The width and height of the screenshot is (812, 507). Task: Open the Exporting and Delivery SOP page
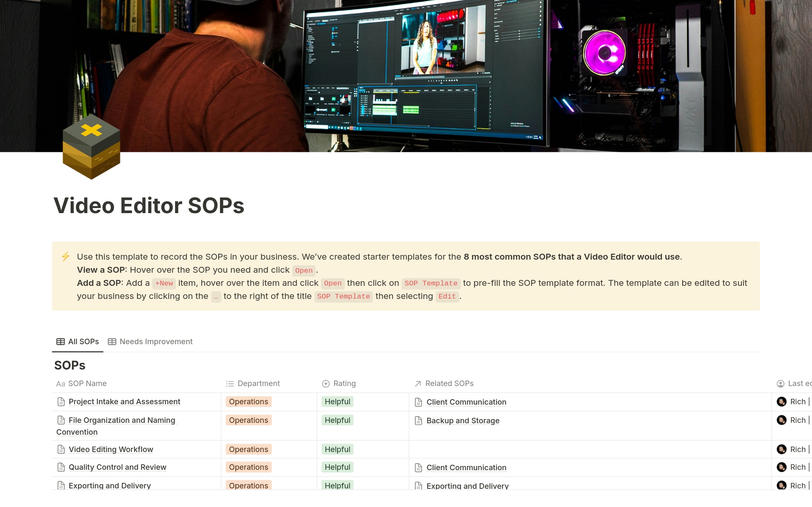click(x=110, y=485)
